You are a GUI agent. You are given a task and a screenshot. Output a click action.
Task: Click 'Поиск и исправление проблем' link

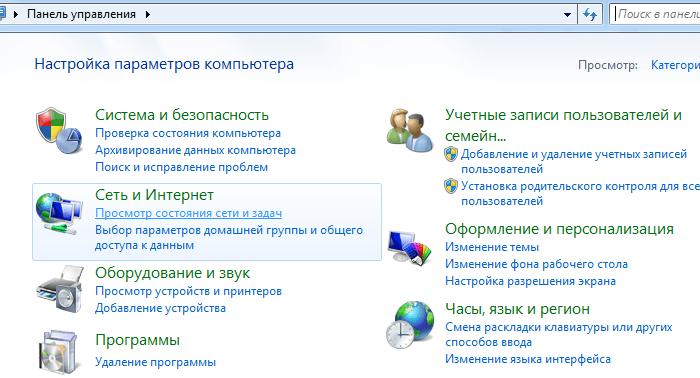coord(182,167)
